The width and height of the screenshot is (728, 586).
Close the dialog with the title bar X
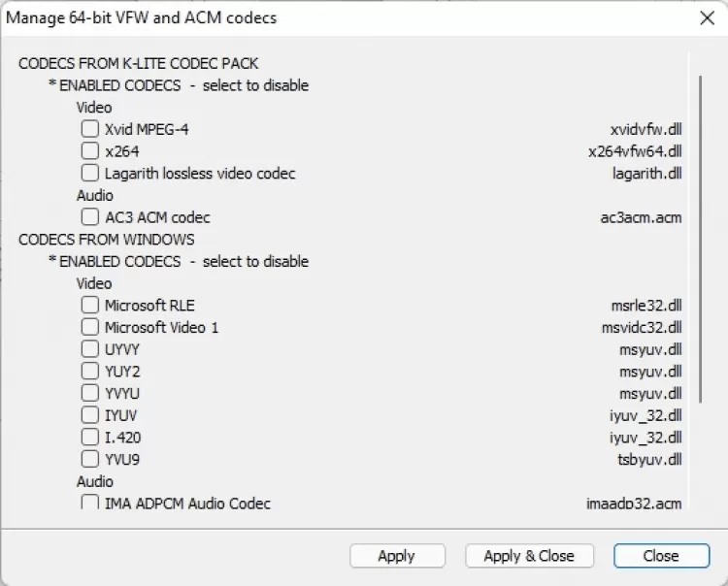[707, 17]
